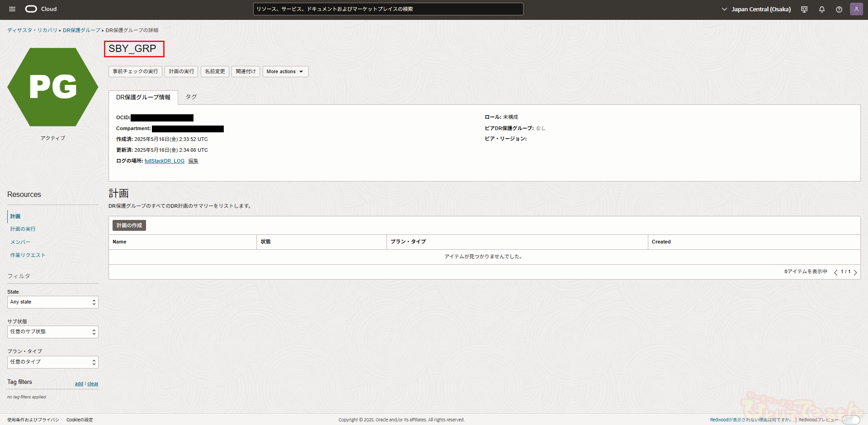Go to the previous page arrow
The height and width of the screenshot is (425, 868).
[836, 272]
